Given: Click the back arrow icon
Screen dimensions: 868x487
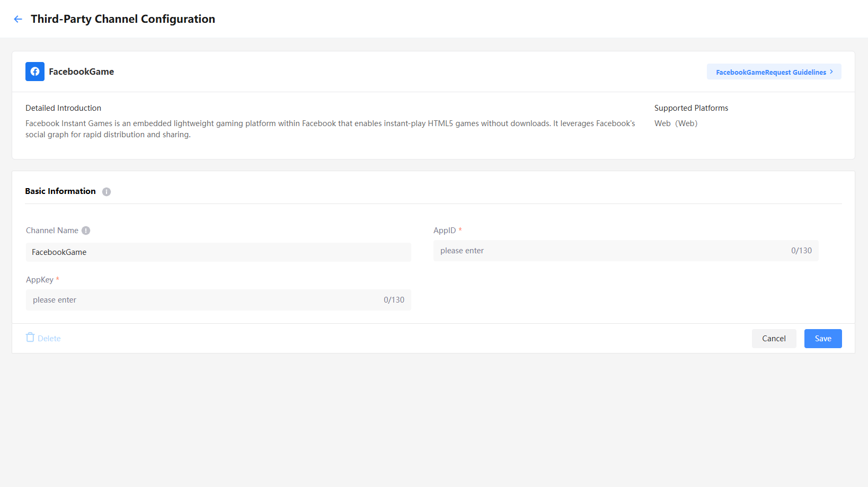Looking at the screenshot, I should pos(18,19).
